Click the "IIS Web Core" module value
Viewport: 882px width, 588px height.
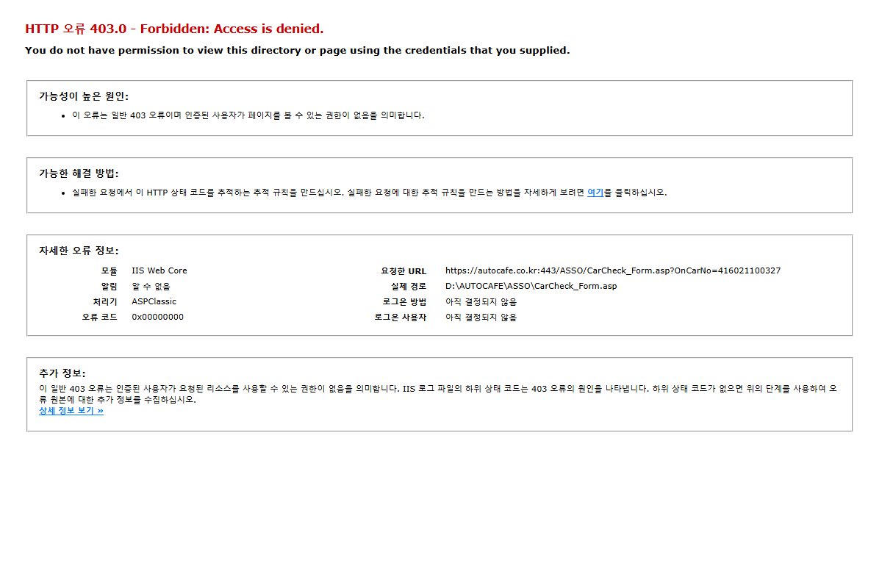(x=159, y=270)
